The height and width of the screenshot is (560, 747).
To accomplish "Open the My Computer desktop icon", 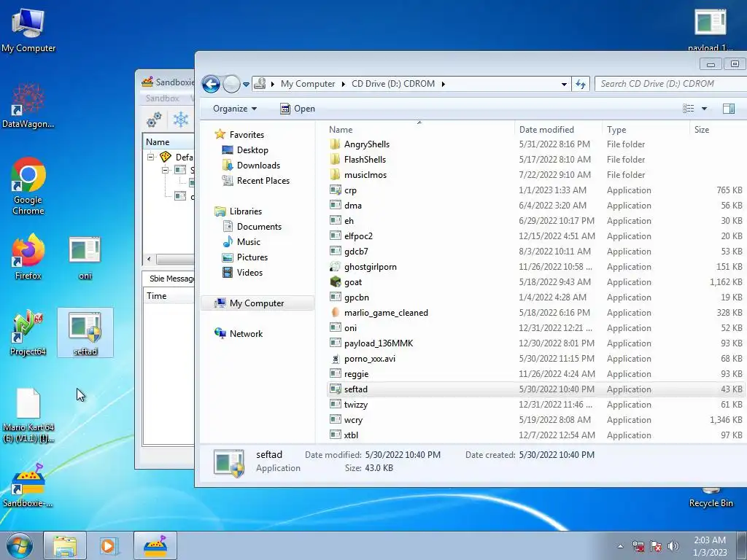I will (x=28, y=29).
